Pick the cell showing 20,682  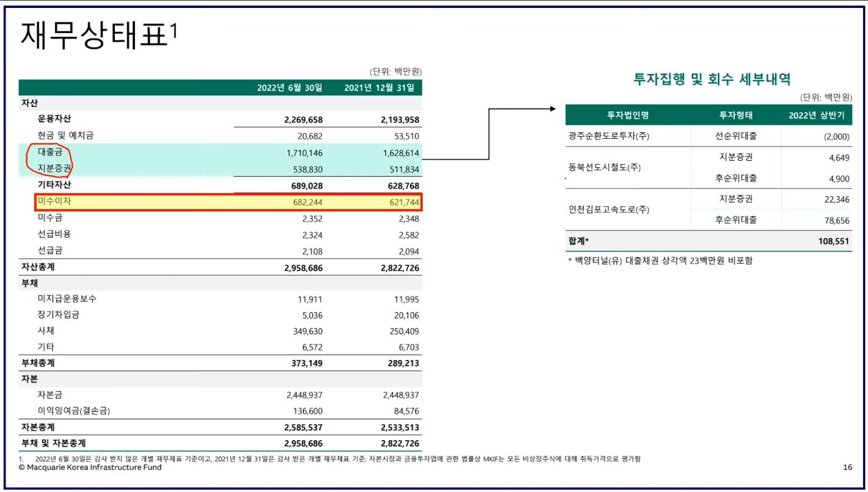pyautogui.click(x=309, y=136)
